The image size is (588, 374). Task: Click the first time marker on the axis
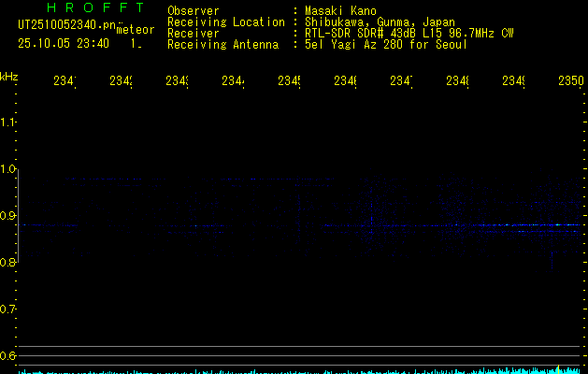64,81
